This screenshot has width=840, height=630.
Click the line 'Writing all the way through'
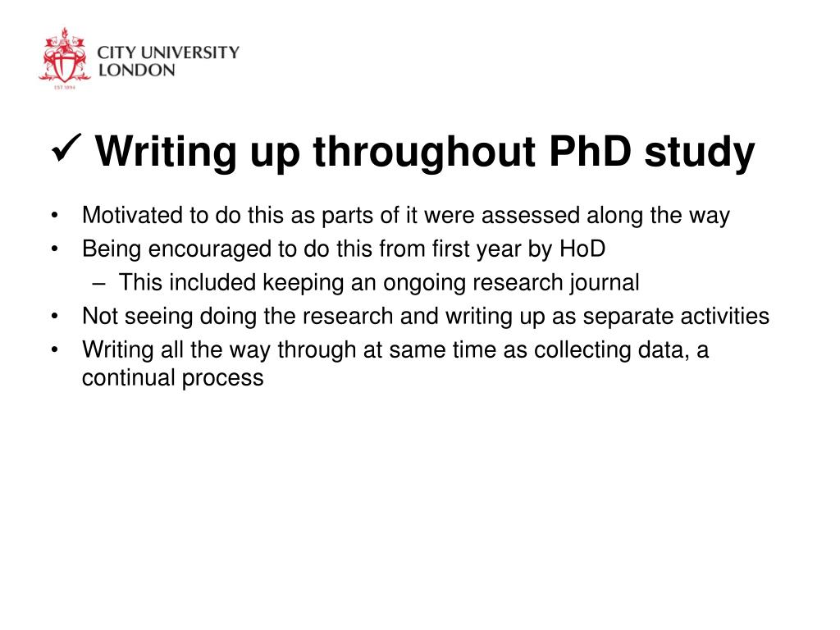(x=395, y=350)
